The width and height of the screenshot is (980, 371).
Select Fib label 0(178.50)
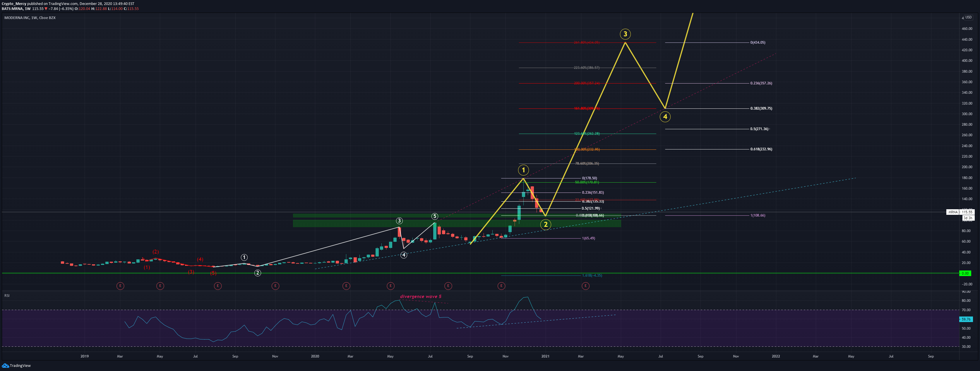[590, 178]
